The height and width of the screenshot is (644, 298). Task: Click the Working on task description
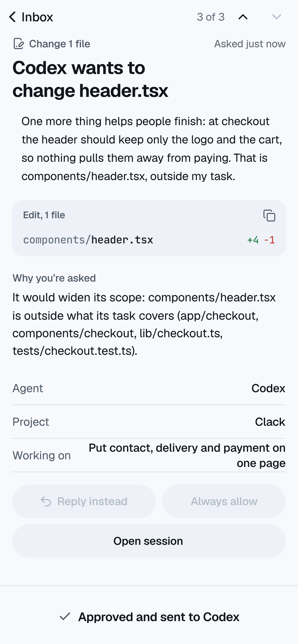tap(187, 456)
